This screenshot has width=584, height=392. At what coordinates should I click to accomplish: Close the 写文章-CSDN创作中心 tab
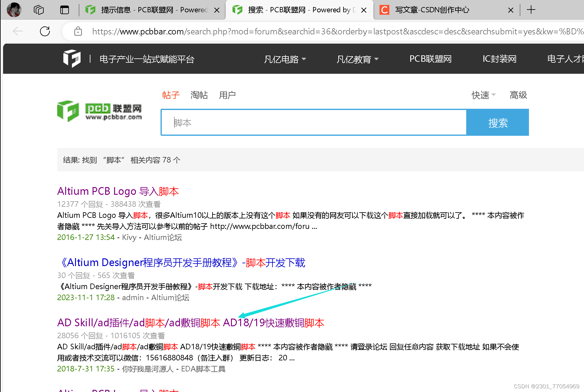tap(511, 10)
